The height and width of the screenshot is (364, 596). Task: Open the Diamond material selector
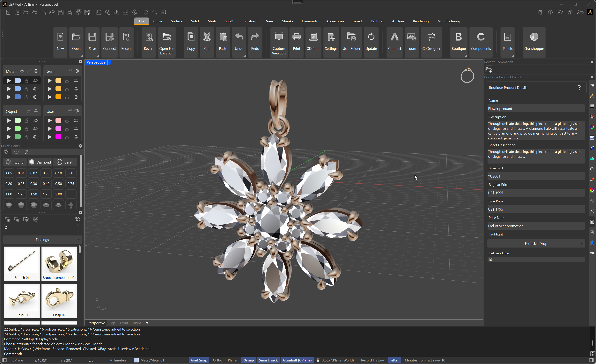click(x=40, y=162)
